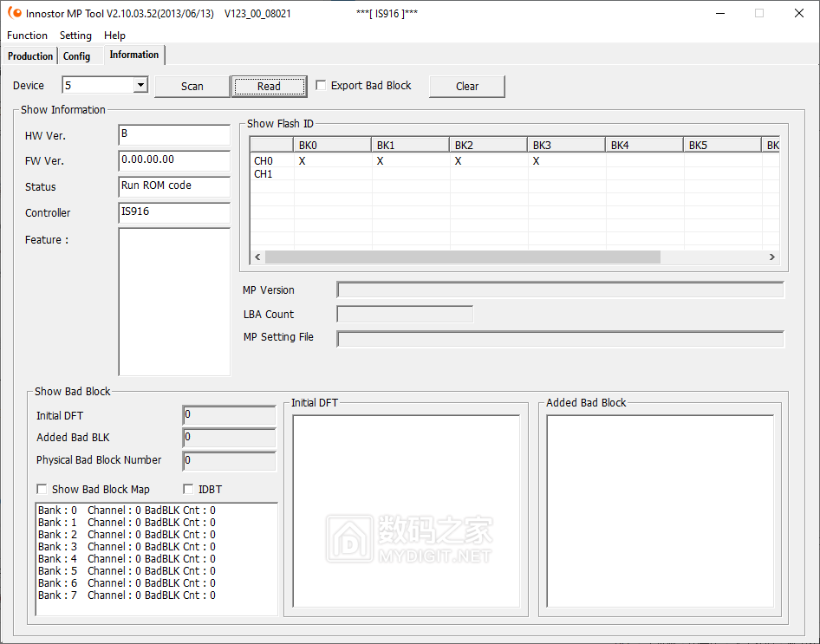Click the HW Ver. text field
The image size is (820, 644).
pyautogui.click(x=173, y=134)
